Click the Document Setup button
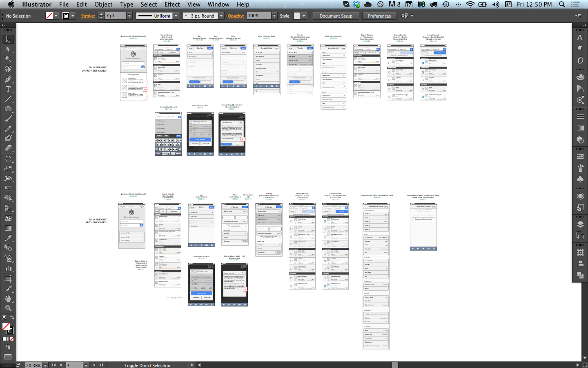 (336, 16)
